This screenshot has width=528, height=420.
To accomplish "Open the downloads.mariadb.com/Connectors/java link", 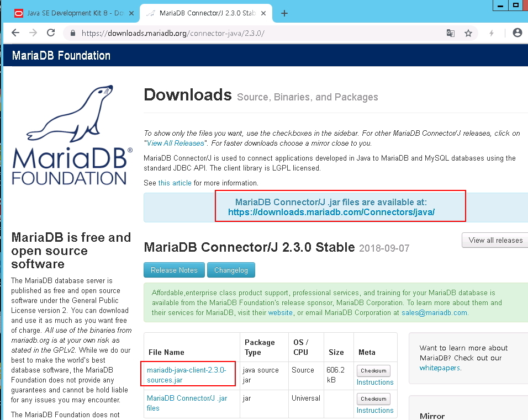I will 331,212.
